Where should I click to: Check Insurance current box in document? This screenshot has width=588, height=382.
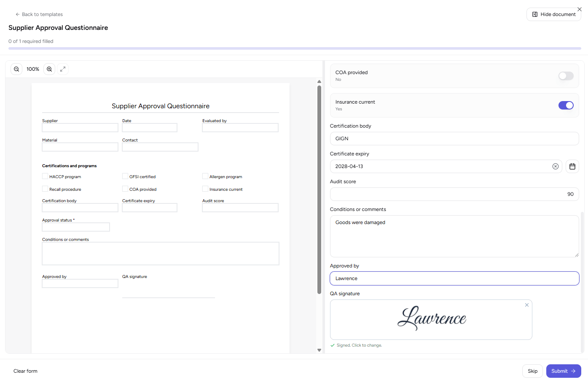(x=205, y=189)
